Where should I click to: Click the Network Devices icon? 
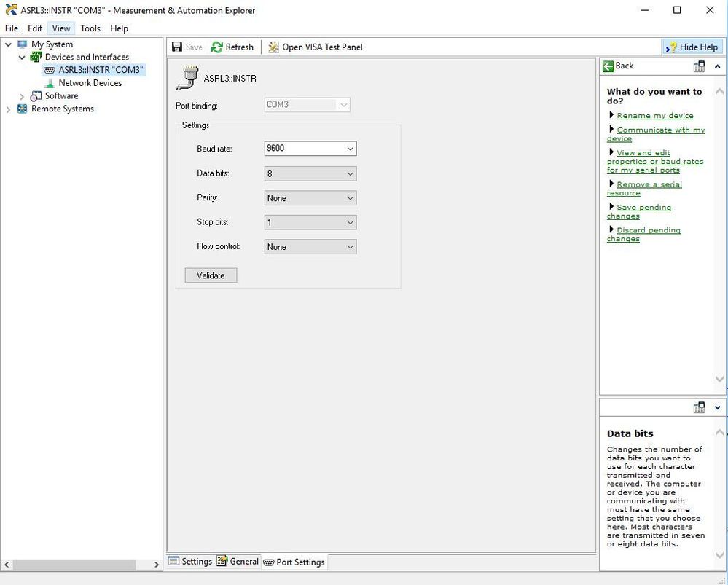click(50, 83)
